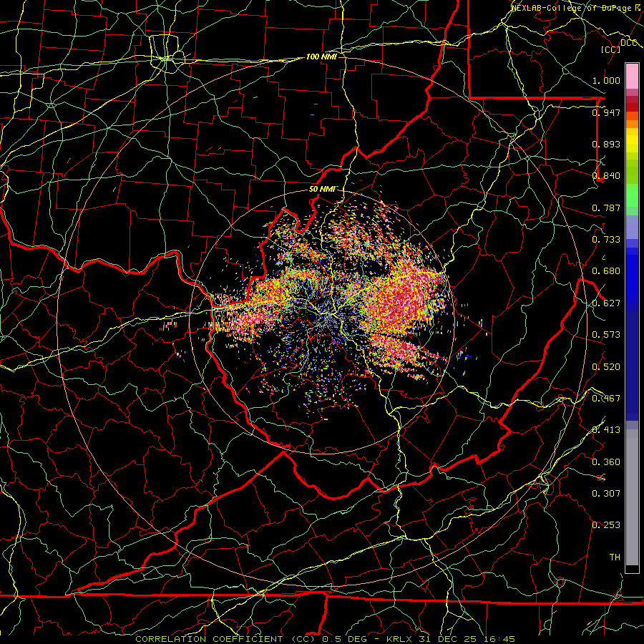Click the [CC] legend header
The height and width of the screenshot is (644, 644).
coord(610,49)
